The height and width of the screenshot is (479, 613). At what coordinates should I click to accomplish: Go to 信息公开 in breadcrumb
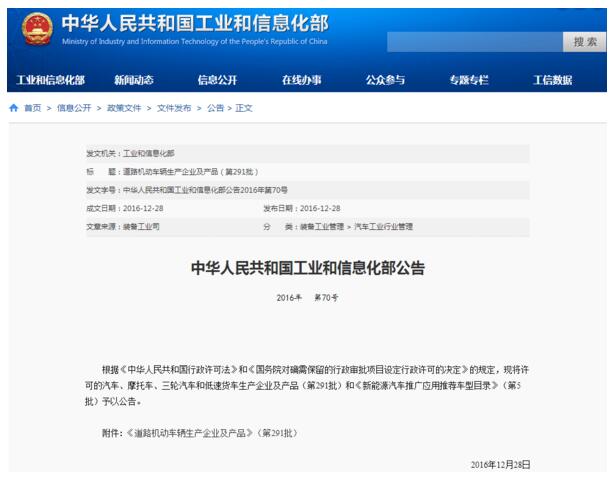point(74,108)
